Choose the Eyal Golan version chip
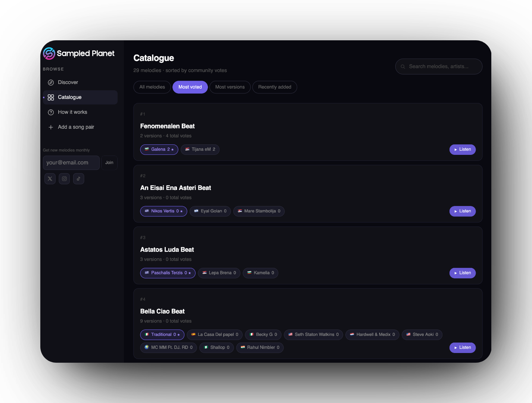Image resolution: width=532 pixels, height=403 pixels. click(x=210, y=211)
